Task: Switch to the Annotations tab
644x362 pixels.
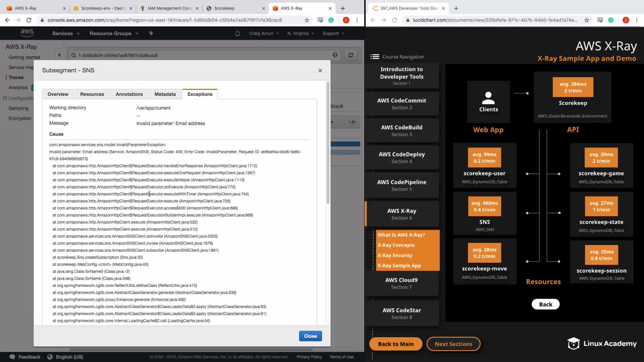Action: point(129,94)
